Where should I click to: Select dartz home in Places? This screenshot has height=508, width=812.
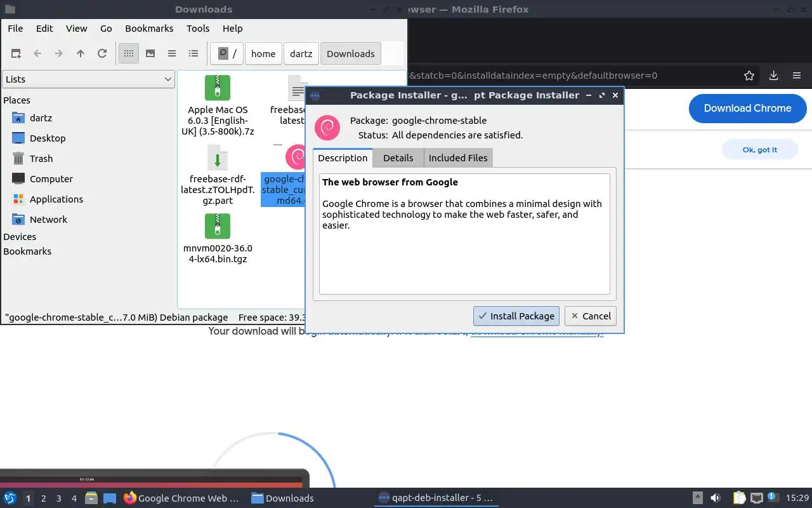pos(41,118)
